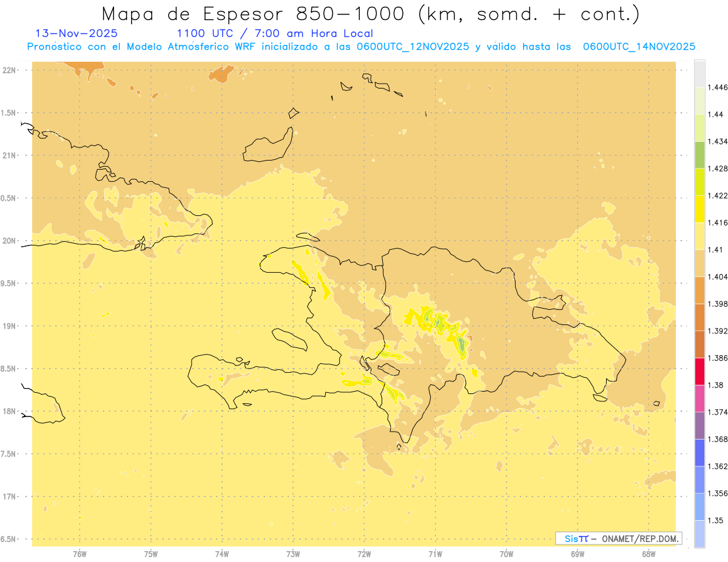Click the '18N' latitude axis label
This screenshot has width=728, height=562.
[9, 412]
